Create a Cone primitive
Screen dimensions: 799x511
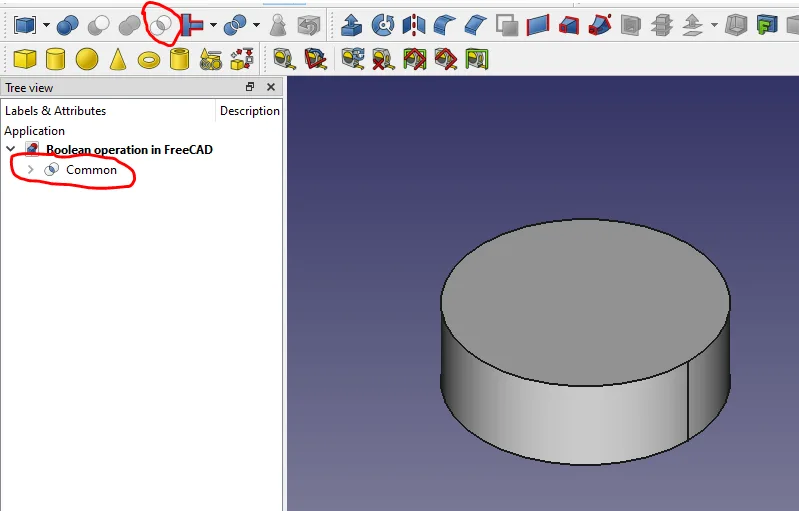point(118,59)
